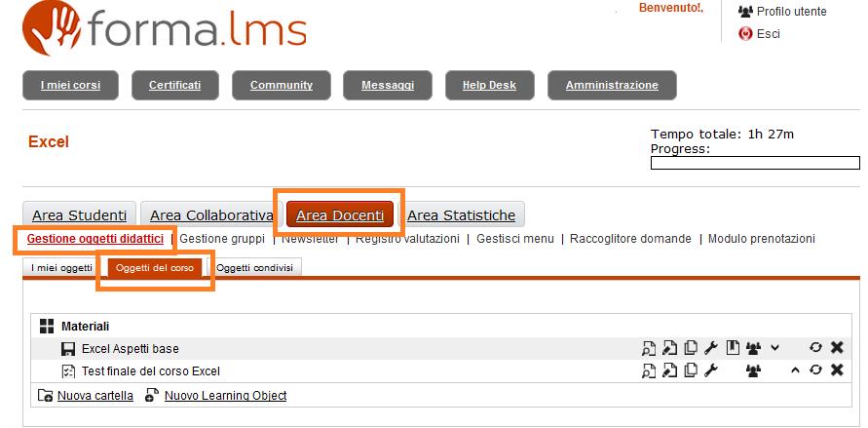Click the Amministrazione button
Screen dimensions: 868x428
612,85
